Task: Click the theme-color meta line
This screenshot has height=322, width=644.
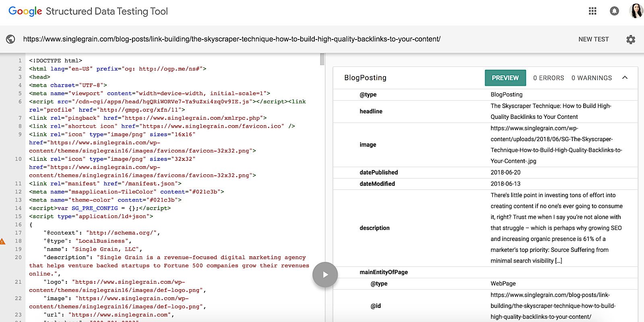Action: [x=105, y=200]
